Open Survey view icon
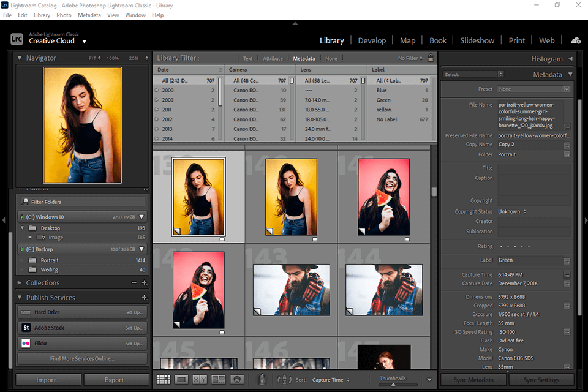Image resolution: width=588 pixels, height=392 pixels. click(x=218, y=380)
